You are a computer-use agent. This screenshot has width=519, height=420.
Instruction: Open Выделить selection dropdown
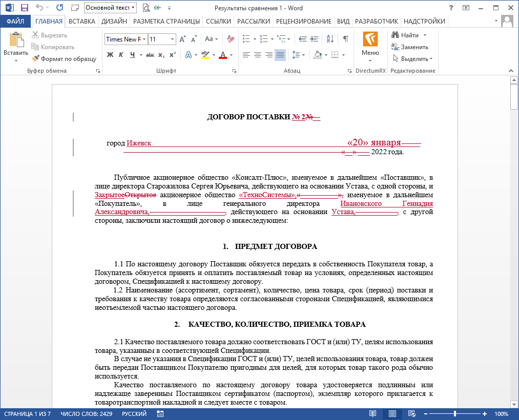click(412, 58)
